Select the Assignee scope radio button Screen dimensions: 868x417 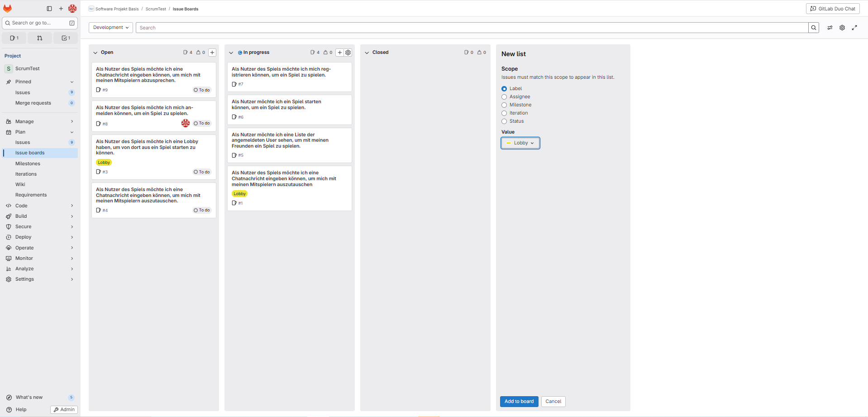504,97
